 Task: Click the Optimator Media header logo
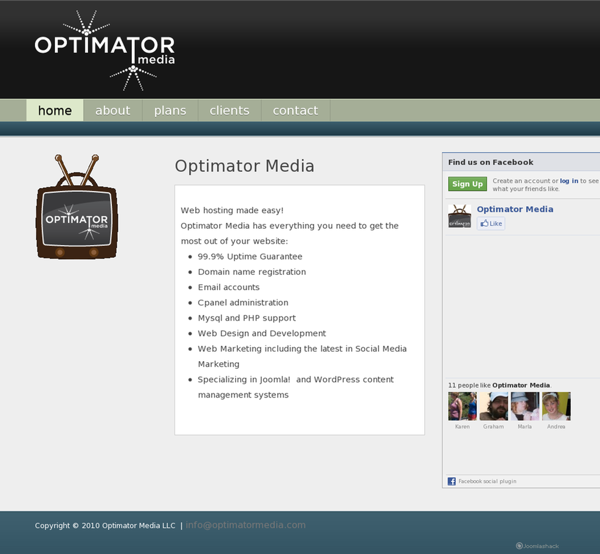[104, 51]
